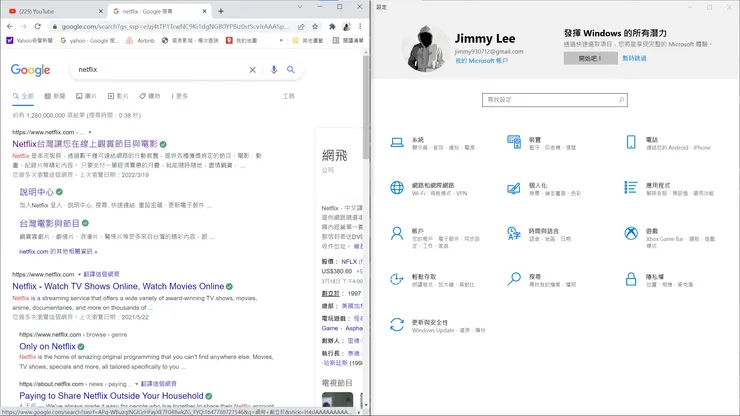Open the Phone (電話) icon in Settings

(x=631, y=142)
